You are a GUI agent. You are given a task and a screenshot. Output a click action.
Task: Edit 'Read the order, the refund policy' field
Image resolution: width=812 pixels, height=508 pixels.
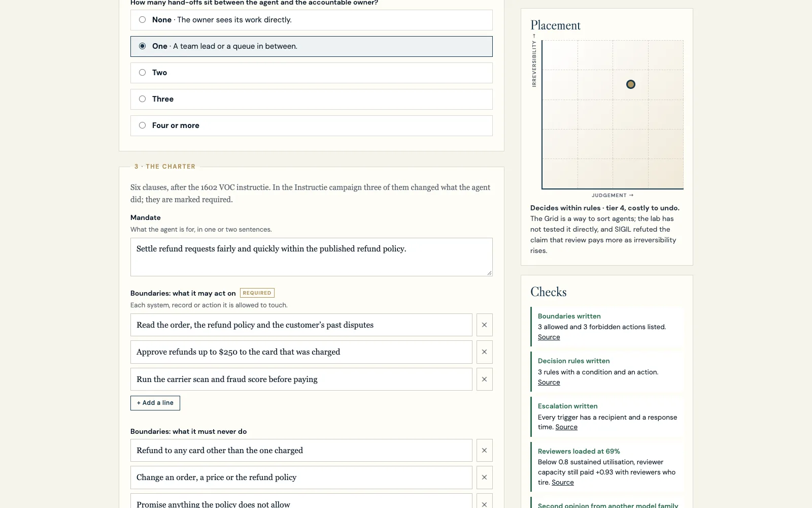301,325
